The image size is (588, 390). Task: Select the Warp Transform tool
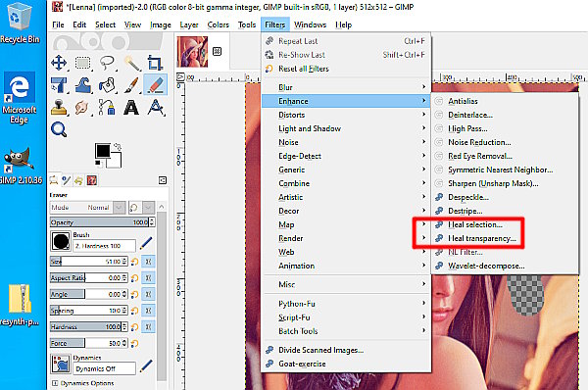click(x=83, y=85)
